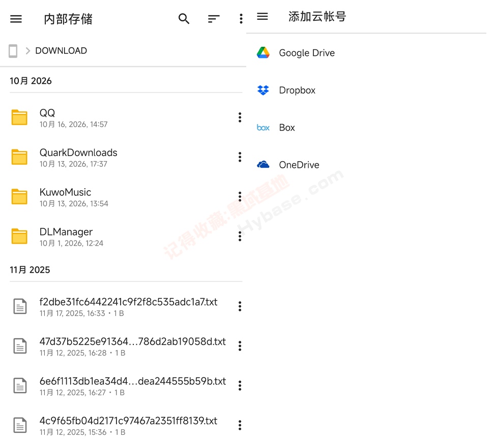Viewport: 492px width, 448px height.
Task: Open file 6e6f1113db1ea34d4…dea244555b59b.txt
Action: [123, 385]
